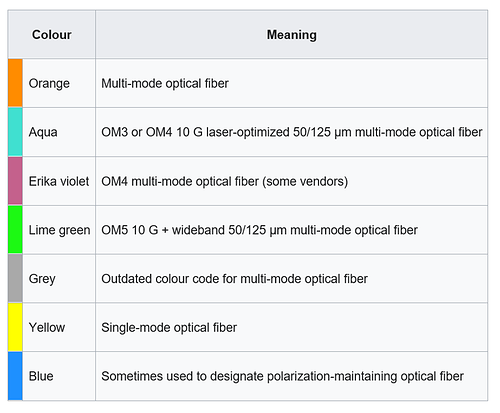Select the aqua colour swatch
Viewport: 500px width, 413px height.
click(x=15, y=132)
